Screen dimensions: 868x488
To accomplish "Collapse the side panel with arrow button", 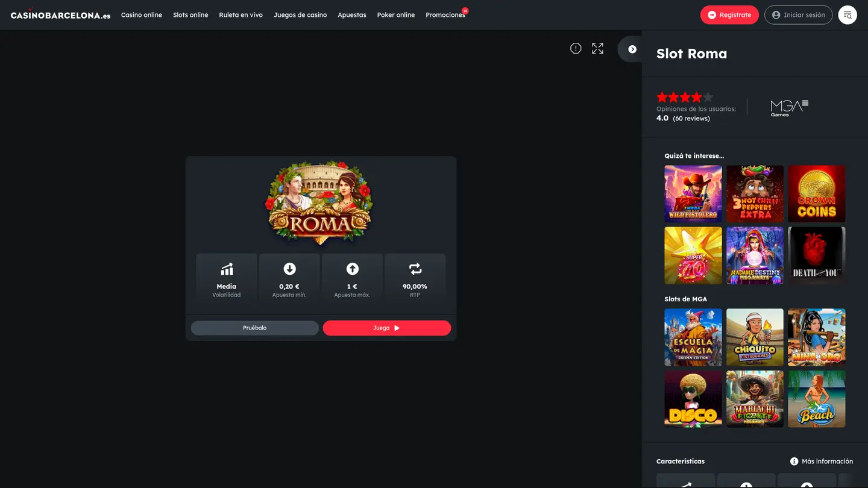I will click(632, 49).
